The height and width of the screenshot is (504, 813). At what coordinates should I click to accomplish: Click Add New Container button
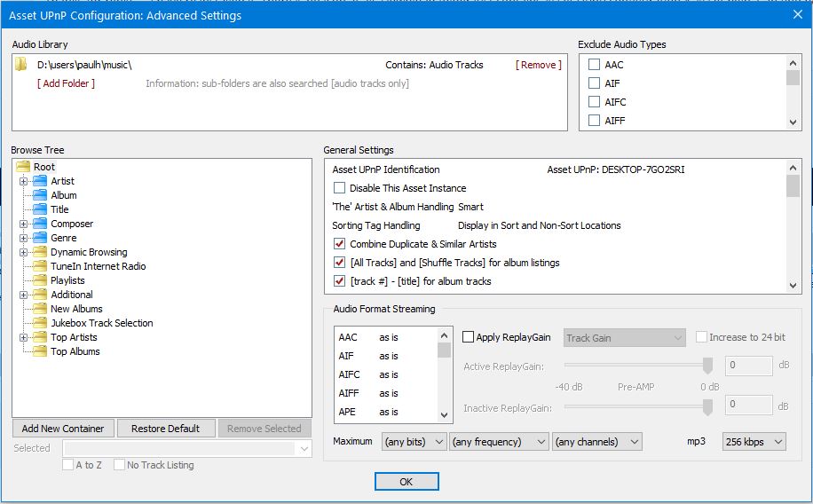[63, 429]
